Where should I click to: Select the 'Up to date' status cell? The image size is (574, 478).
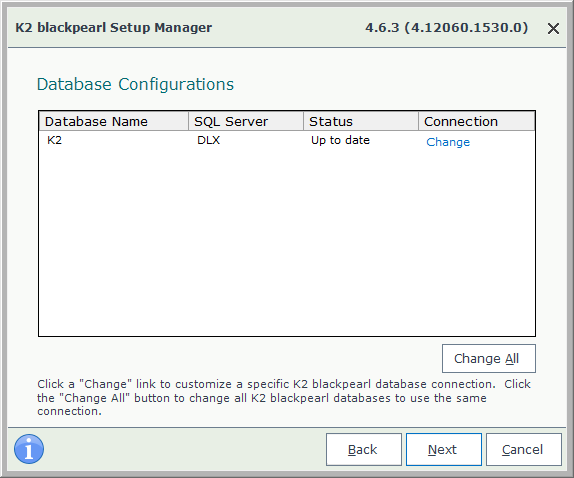click(x=340, y=140)
